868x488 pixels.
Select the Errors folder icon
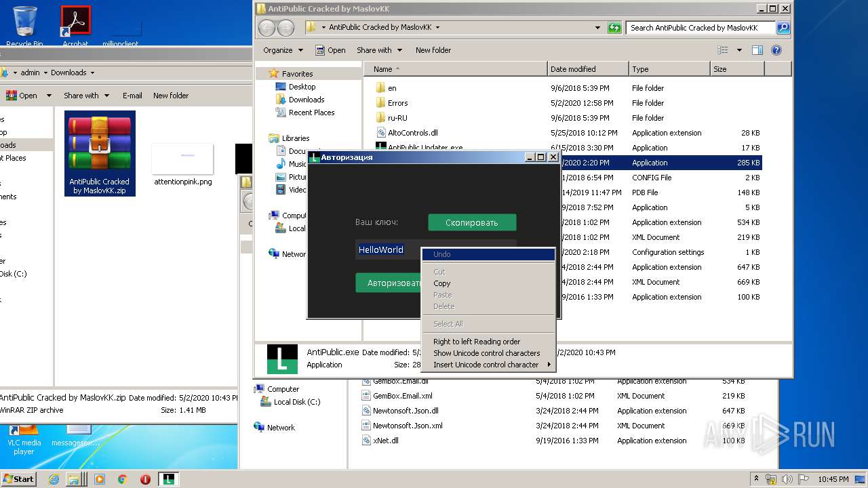coord(380,103)
